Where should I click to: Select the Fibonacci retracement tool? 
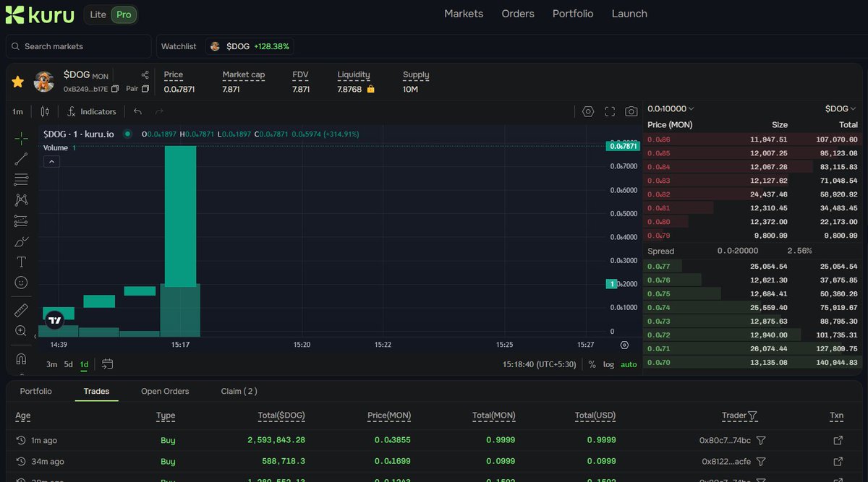pyautogui.click(x=21, y=179)
